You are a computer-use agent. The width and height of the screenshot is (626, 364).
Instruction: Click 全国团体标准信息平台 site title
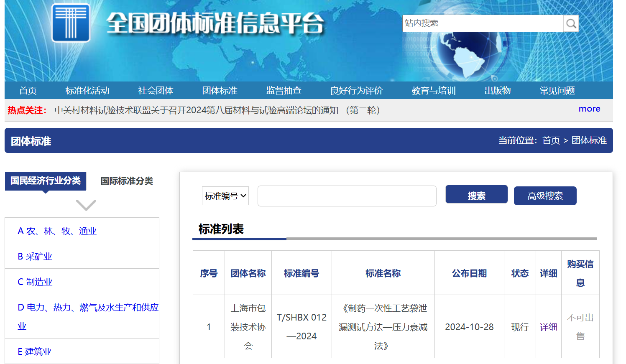[x=215, y=23]
